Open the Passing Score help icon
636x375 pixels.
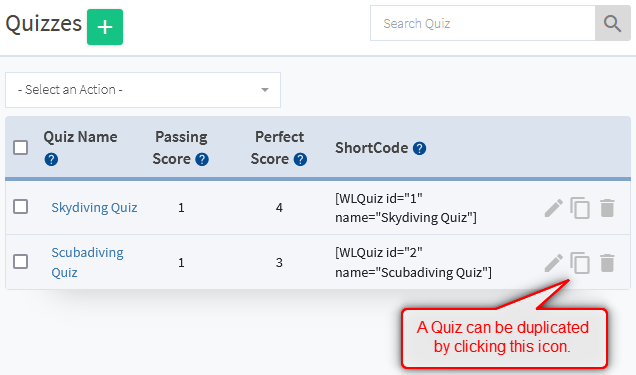click(202, 159)
